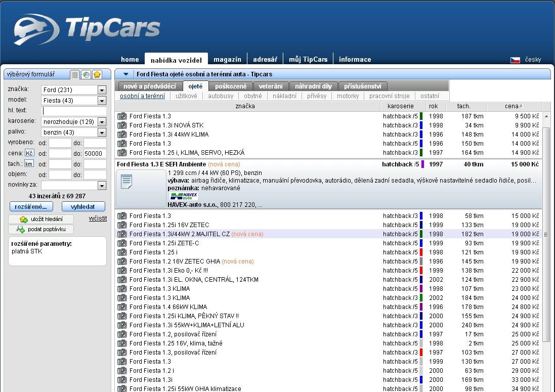555x392 pixels.
Task: Switch to the nové a předváděcí tab
Action: [150, 86]
